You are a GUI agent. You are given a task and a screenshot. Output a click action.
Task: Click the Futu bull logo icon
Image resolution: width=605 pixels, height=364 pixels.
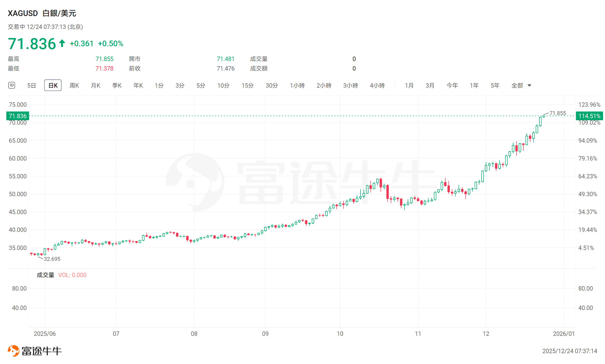[13, 351]
